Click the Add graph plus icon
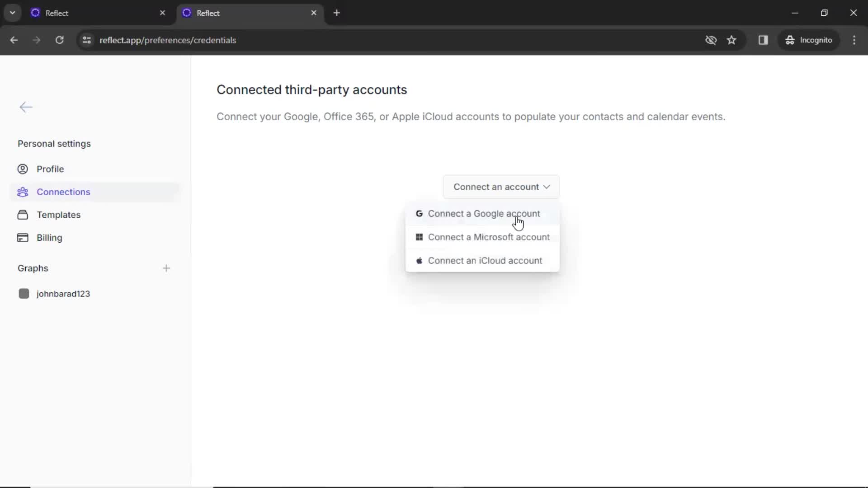868x488 pixels. (x=166, y=268)
